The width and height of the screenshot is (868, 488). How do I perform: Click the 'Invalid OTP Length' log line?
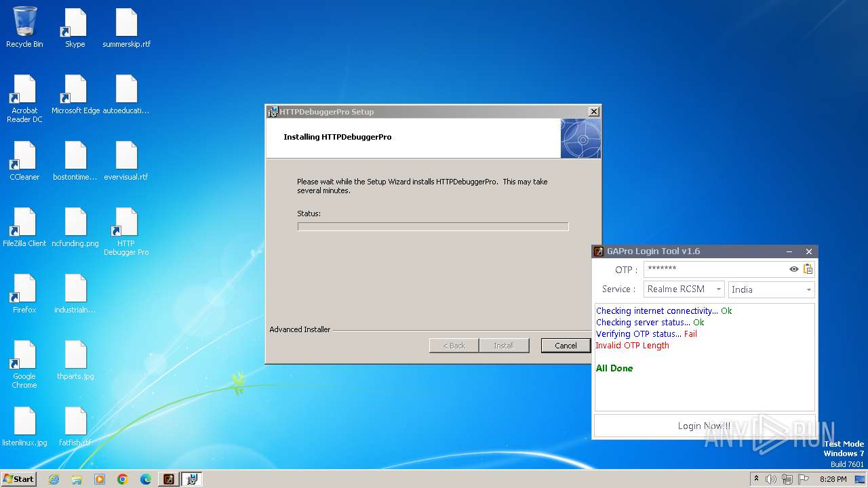tap(633, 346)
